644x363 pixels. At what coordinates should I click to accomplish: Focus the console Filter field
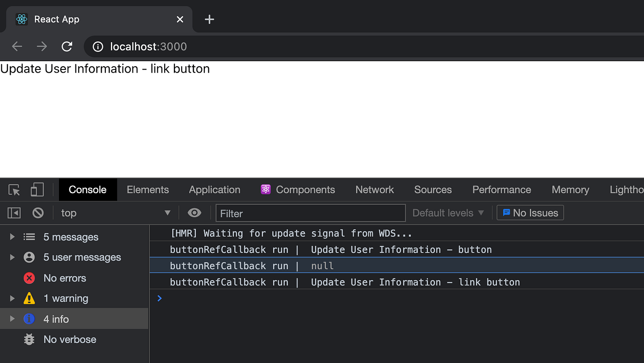pyautogui.click(x=310, y=213)
